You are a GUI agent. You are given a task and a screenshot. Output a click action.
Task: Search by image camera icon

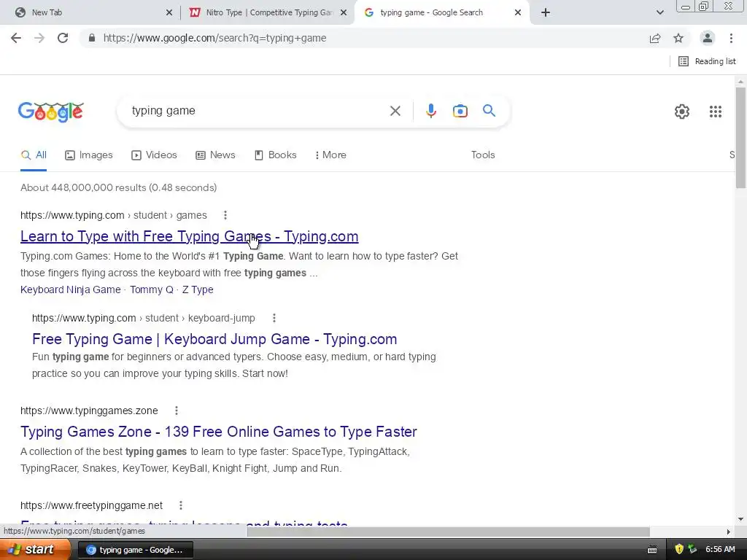[460, 111]
